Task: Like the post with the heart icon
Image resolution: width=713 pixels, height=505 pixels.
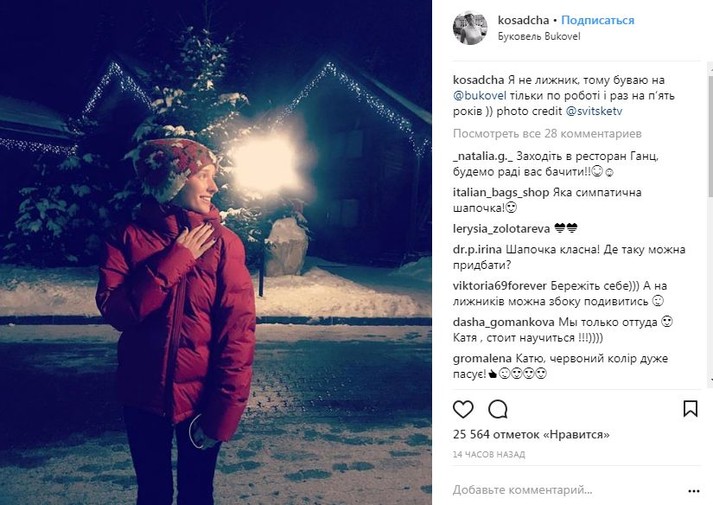Action: click(x=463, y=410)
